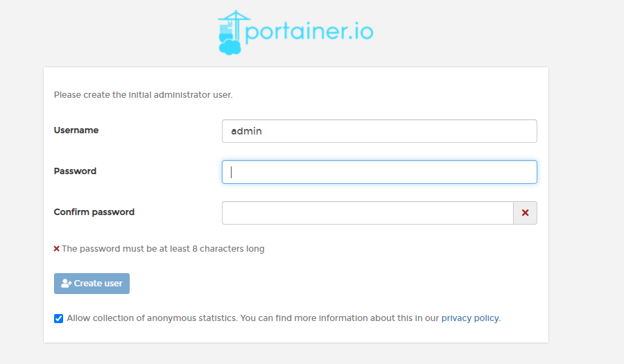624x364 pixels.
Task: Click the portainer.io wordmark text
Action: coord(309,31)
